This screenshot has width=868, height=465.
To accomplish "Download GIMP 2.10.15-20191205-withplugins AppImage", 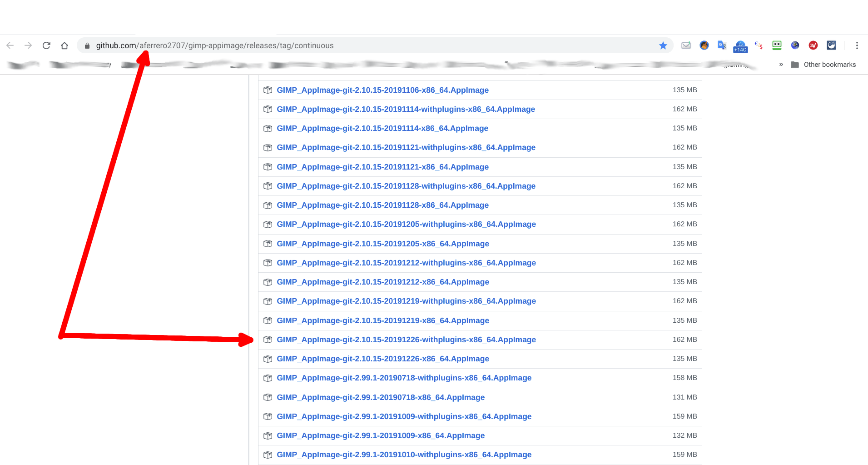I will click(x=406, y=224).
